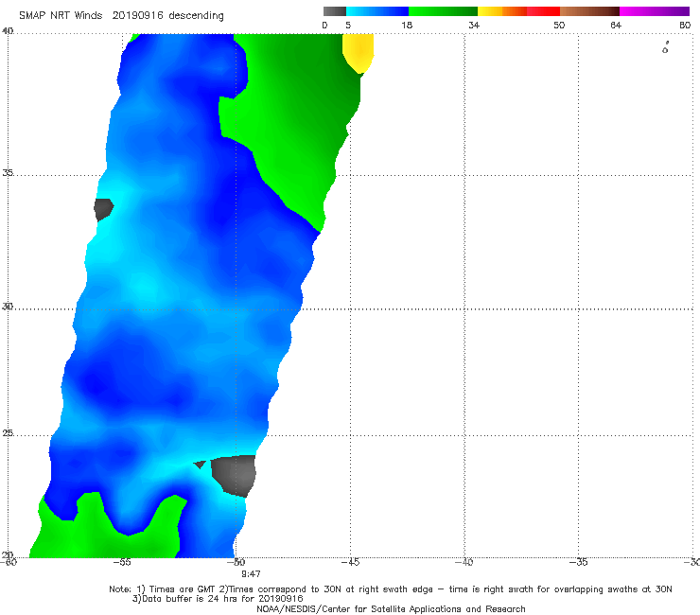The height and width of the screenshot is (615, 700).
Task: Click the colorbar label 18
Action: pyautogui.click(x=407, y=25)
